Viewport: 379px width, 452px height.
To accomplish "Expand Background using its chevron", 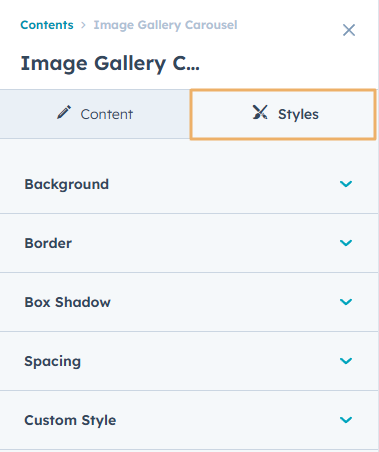I will pyautogui.click(x=346, y=184).
